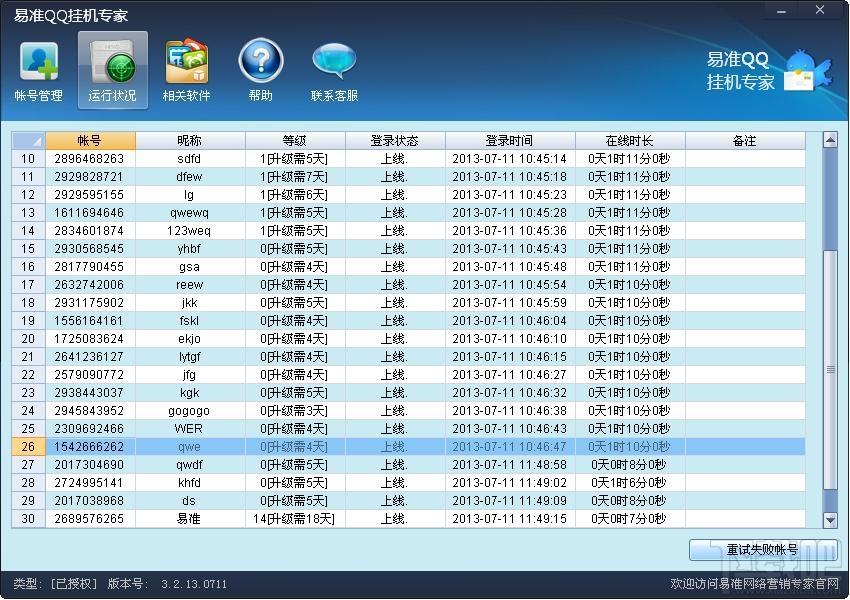This screenshot has width=850, height=600.
Task: Select the 运行状况 status icon
Action: (x=111, y=68)
